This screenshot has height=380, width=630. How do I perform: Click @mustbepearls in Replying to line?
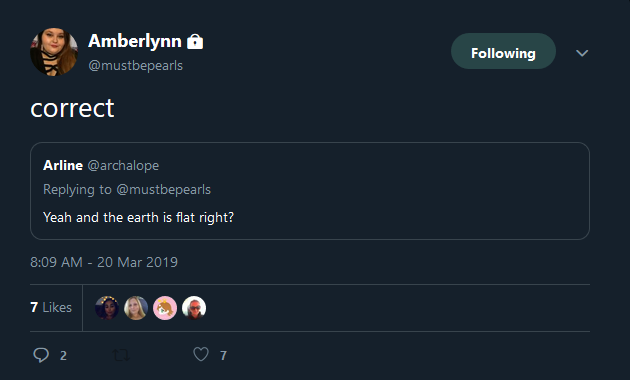pos(164,190)
